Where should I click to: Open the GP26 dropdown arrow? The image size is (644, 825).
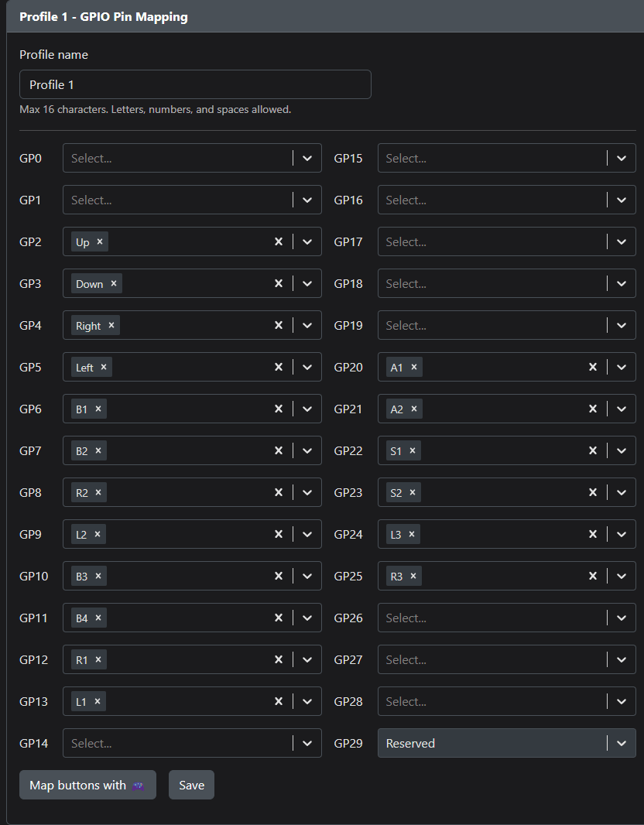pos(622,618)
